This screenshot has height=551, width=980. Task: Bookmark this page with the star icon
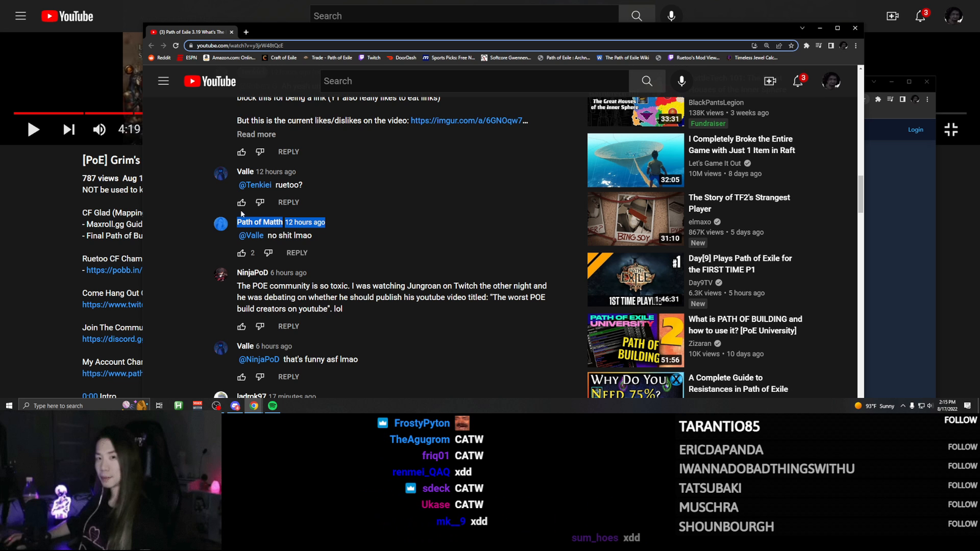click(x=791, y=45)
